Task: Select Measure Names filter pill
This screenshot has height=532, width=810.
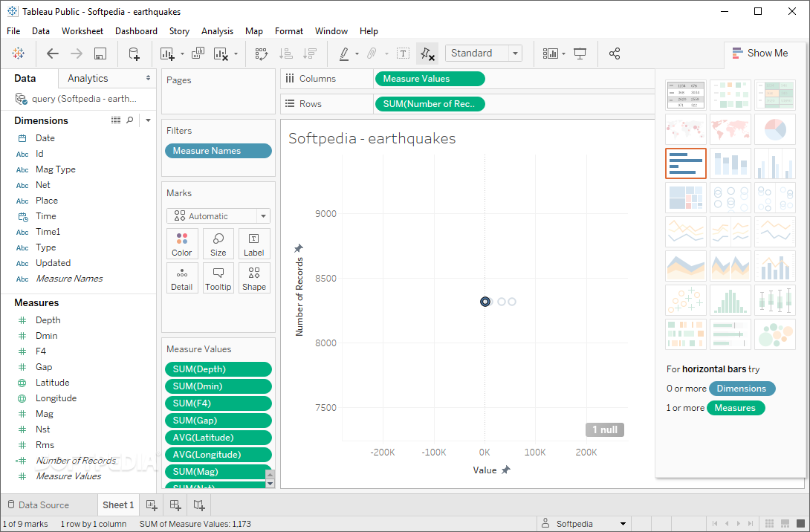Action: (218, 151)
